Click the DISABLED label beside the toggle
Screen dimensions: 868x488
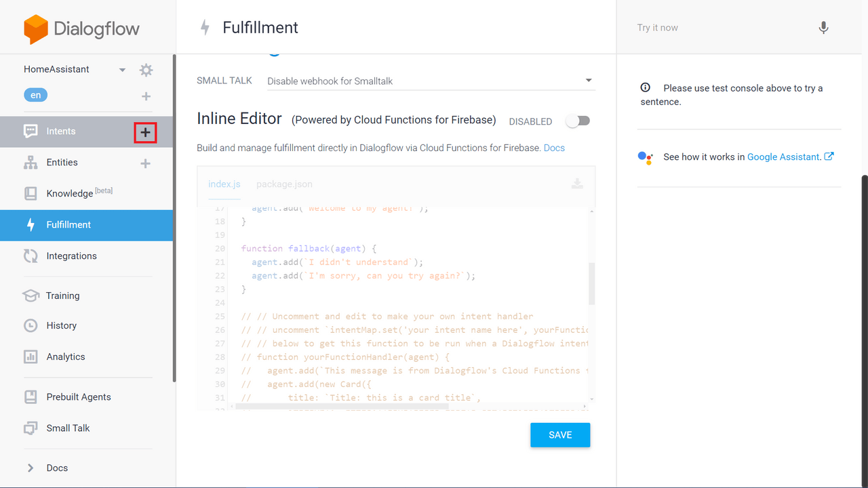tap(530, 122)
